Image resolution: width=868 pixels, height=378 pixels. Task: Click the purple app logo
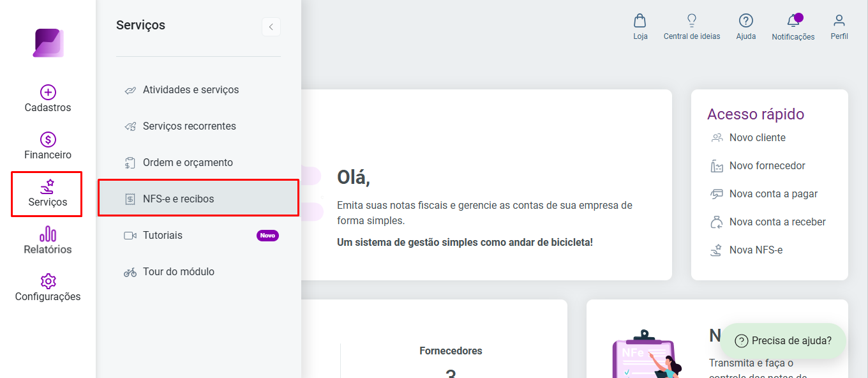[48, 43]
